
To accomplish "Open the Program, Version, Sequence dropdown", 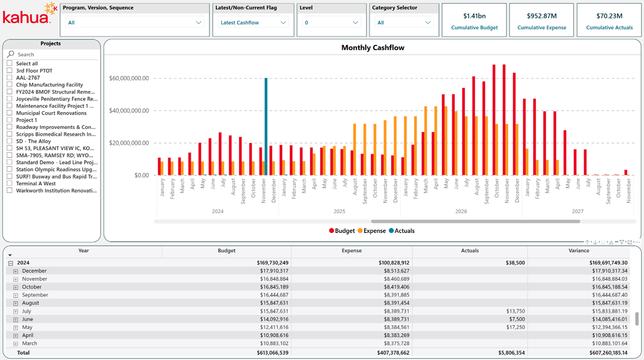I will pyautogui.click(x=135, y=23).
